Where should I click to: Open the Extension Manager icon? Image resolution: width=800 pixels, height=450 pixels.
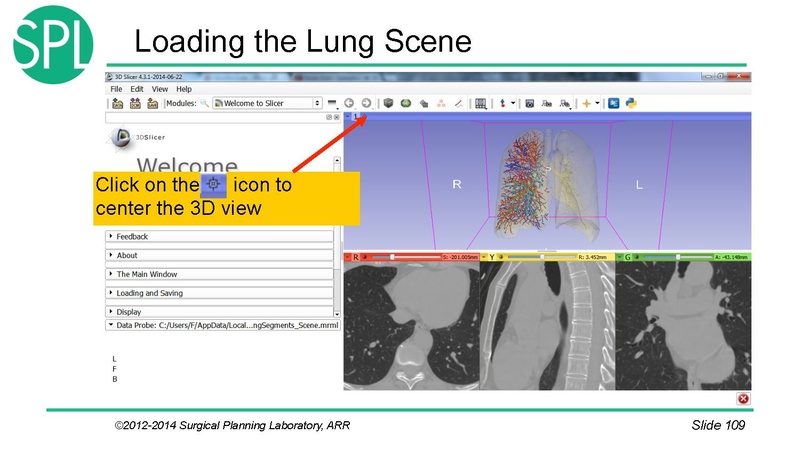(614, 103)
